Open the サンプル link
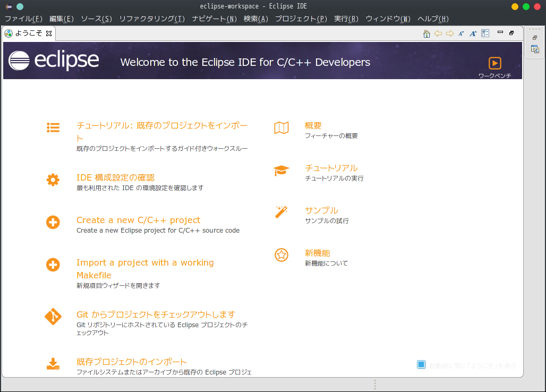The height and width of the screenshot is (392, 546). (321, 210)
